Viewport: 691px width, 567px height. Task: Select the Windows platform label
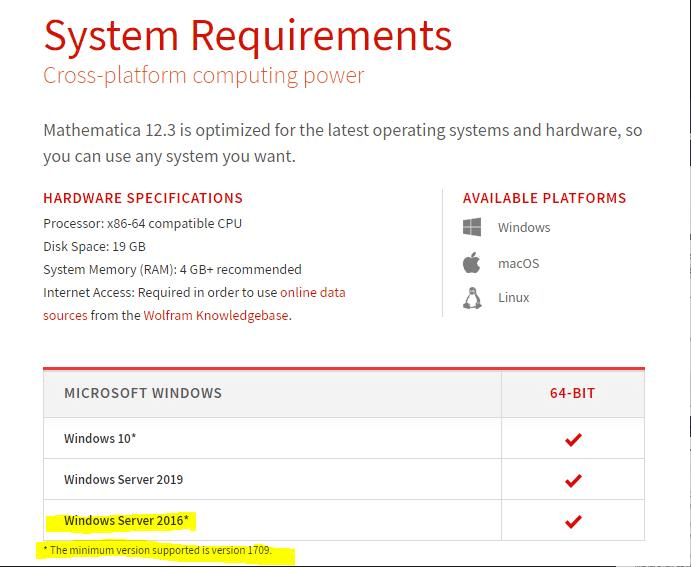coord(524,227)
